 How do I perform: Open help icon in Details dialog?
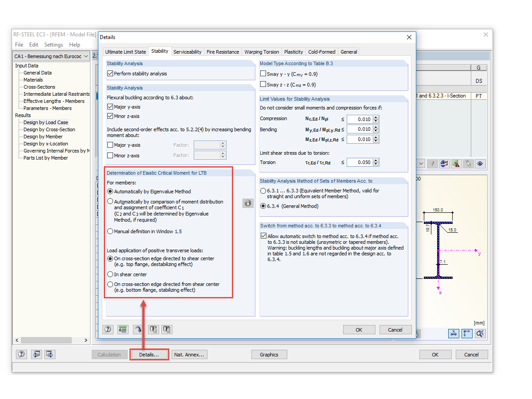[108, 329]
